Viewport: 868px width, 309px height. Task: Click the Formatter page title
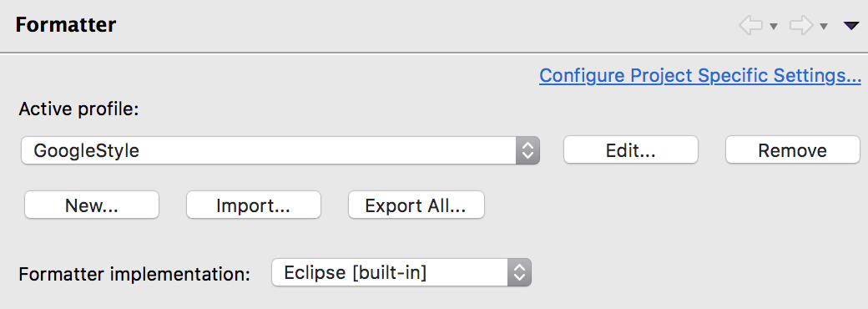pos(66,25)
